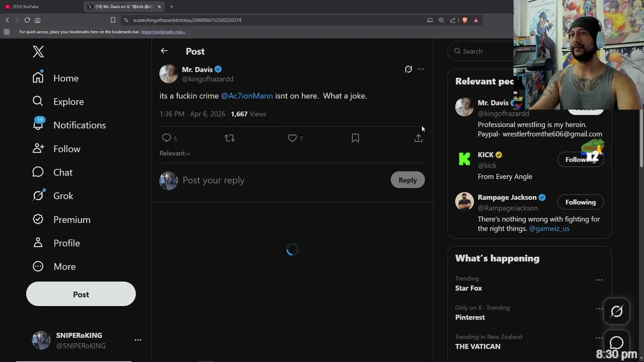The width and height of the screenshot is (644, 362).
Task: Click SNIPERoKING account avatar
Action: 41,340
